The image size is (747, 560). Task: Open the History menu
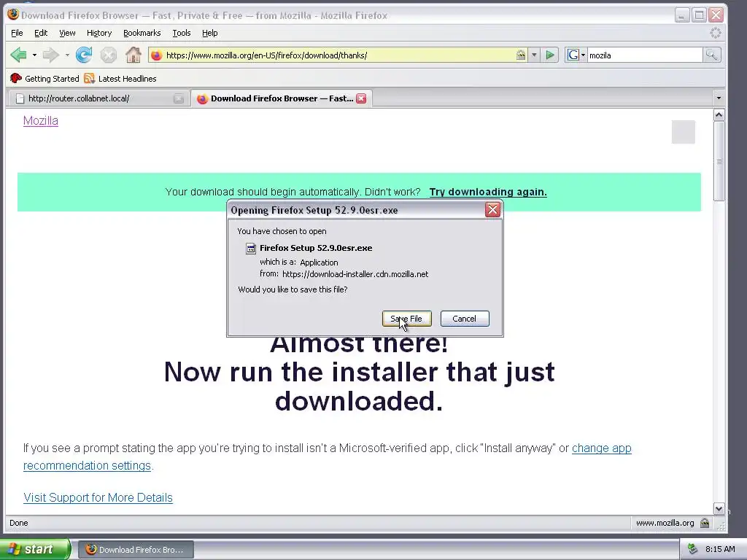click(x=99, y=33)
